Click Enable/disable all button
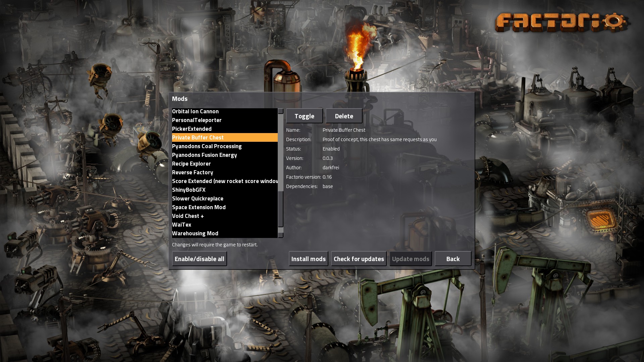 pos(200,259)
